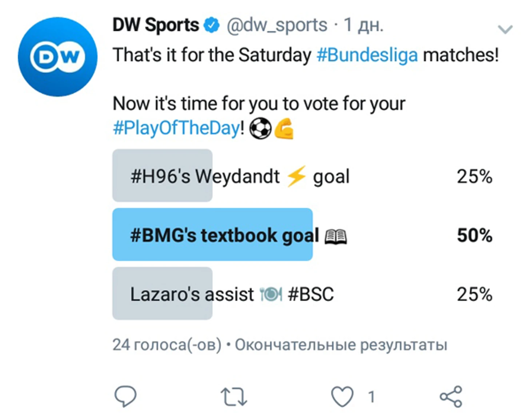Click blue verified badge by DW Sports
The width and height of the screenshot is (531, 420).
click(212, 25)
